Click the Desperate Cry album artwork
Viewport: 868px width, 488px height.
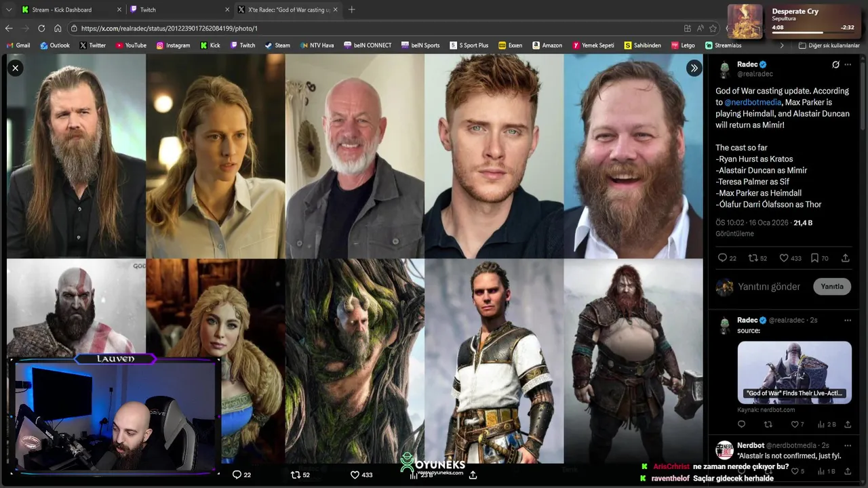pos(745,21)
